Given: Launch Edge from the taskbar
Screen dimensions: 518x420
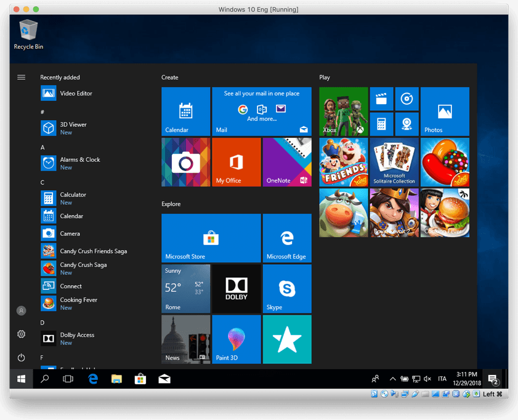Looking at the screenshot, I should tap(93, 379).
